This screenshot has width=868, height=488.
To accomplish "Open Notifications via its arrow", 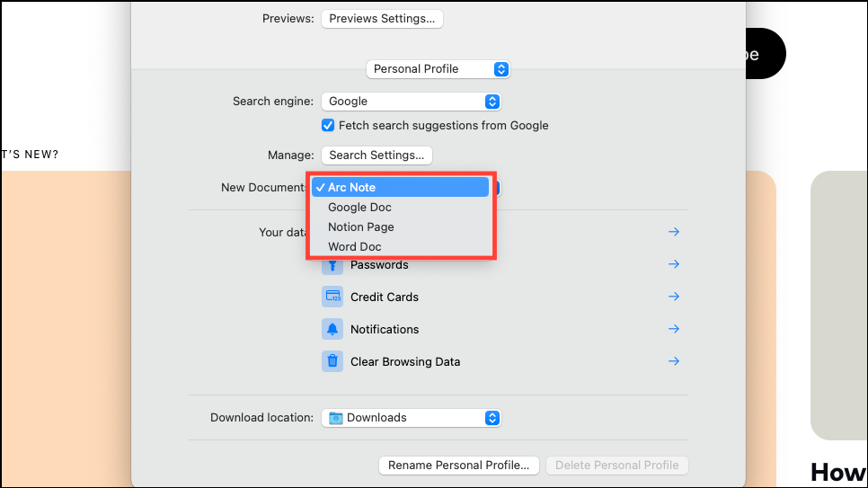I will click(674, 329).
